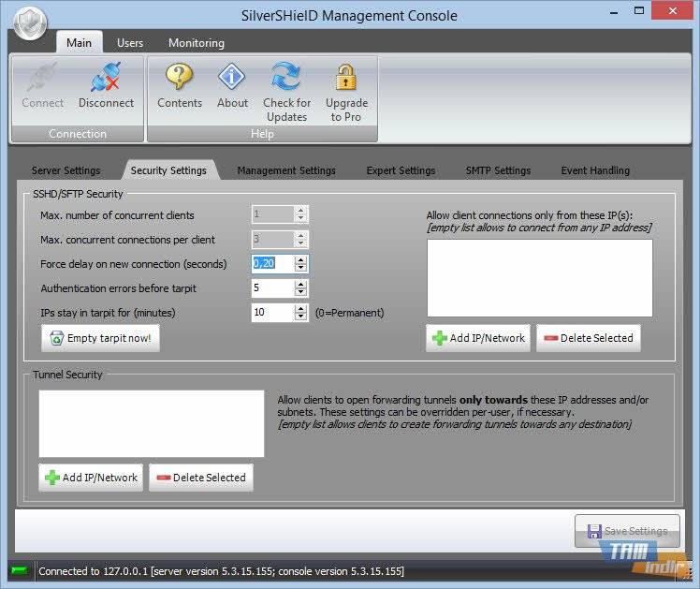Switch to Server Settings tab
700x589 pixels.
pos(66,170)
